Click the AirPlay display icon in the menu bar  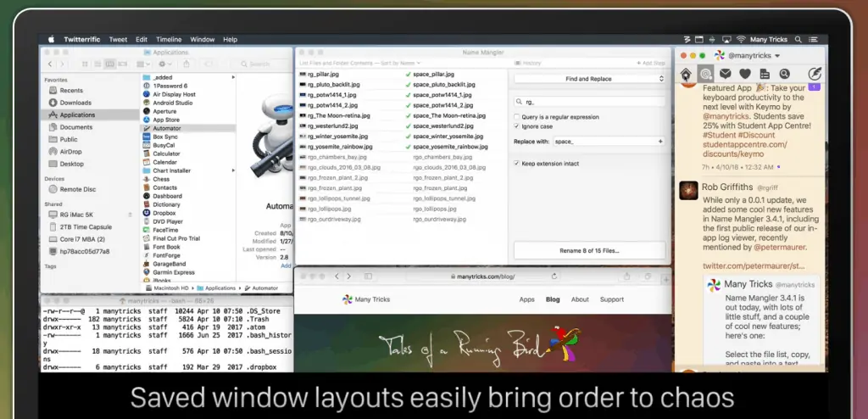click(726, 39)
